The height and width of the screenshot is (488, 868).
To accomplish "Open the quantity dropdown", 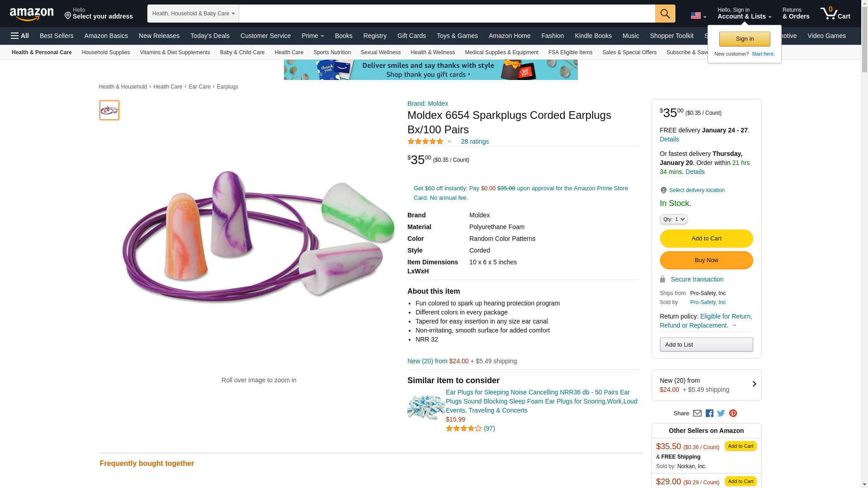I will (x=673, y=219).
